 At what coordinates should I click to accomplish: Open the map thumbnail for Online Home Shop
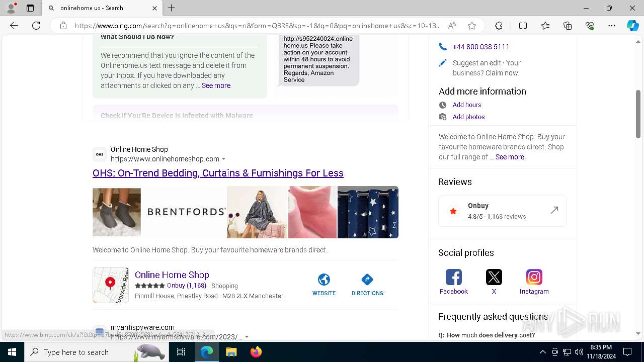tap(111, 285)
